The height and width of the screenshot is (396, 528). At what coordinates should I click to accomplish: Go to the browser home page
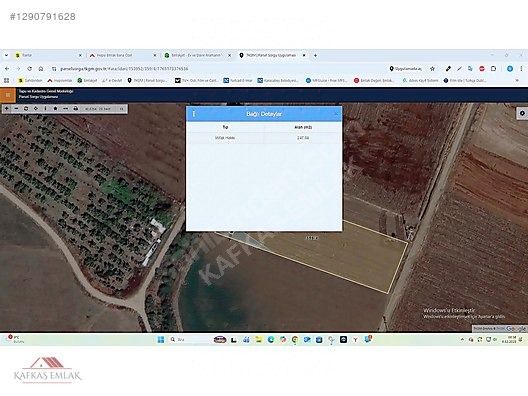coord(41,69)
